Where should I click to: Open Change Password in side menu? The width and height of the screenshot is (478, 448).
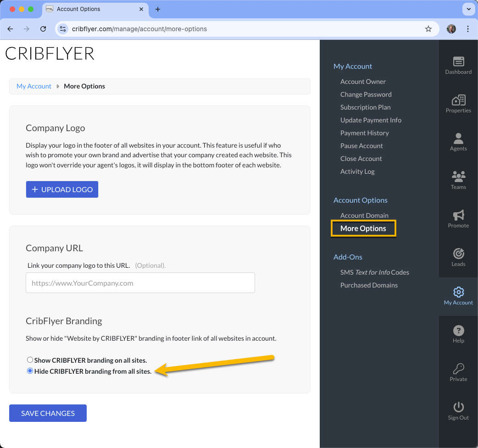click(x=366, y=94)
